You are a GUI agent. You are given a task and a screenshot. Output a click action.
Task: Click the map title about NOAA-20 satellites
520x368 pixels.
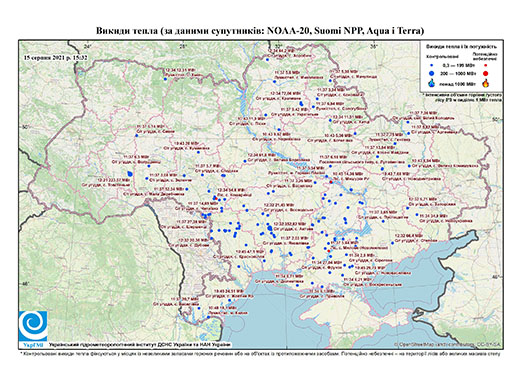(260, 31)
